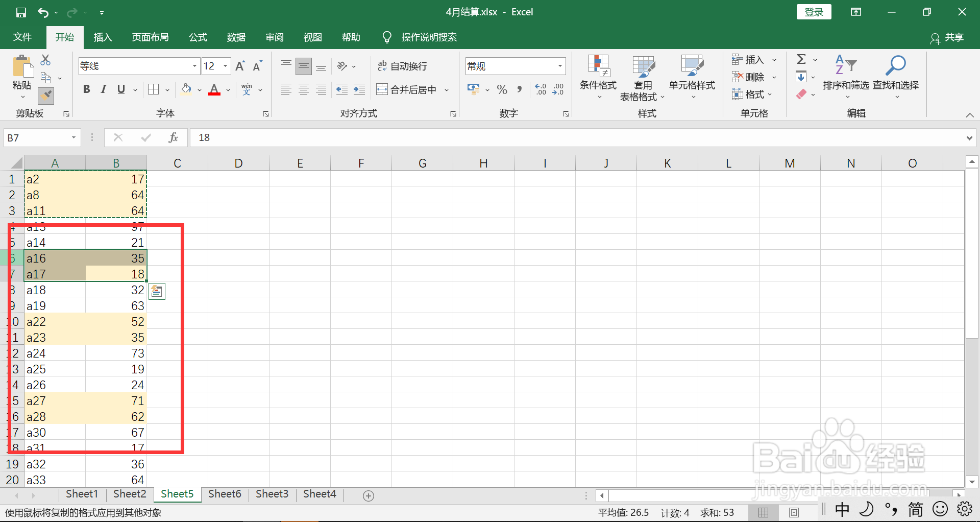Switch to the Sheet6 worksheet tab
The image size is (980, 522).
(x=225, y=494)
